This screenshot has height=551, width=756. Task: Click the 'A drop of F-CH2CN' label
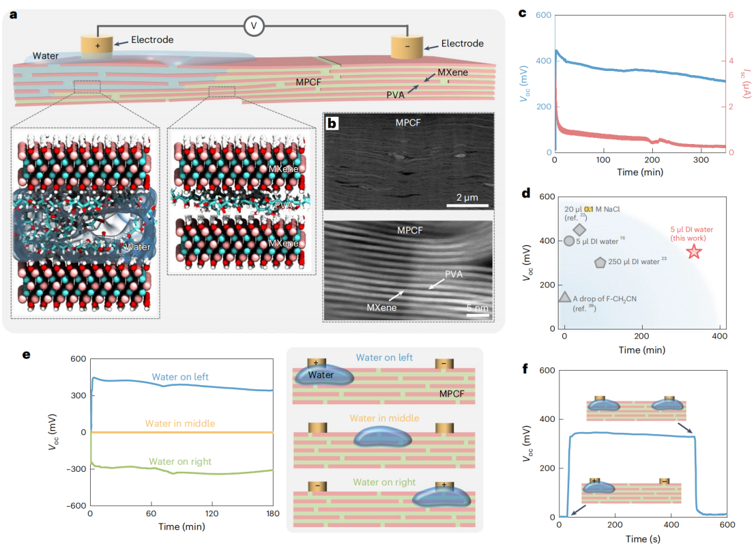pyautogui.click(x=604, y=298)
